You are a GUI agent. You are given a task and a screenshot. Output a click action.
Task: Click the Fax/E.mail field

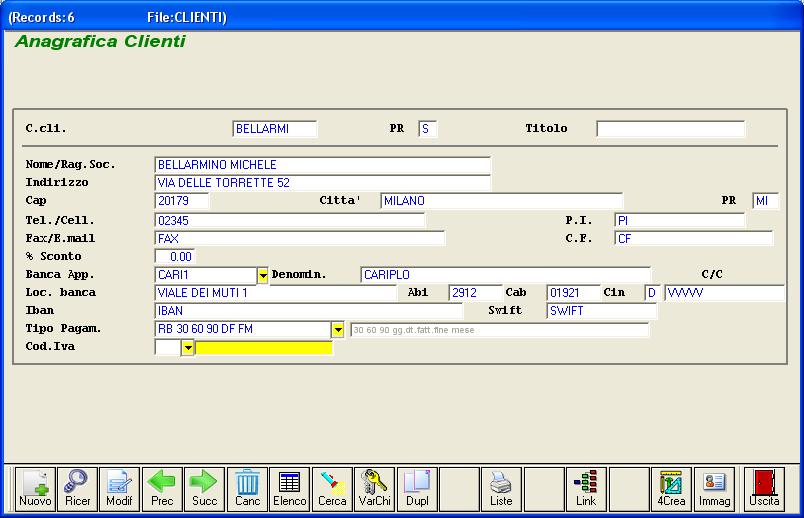click(x=299, y=238)
